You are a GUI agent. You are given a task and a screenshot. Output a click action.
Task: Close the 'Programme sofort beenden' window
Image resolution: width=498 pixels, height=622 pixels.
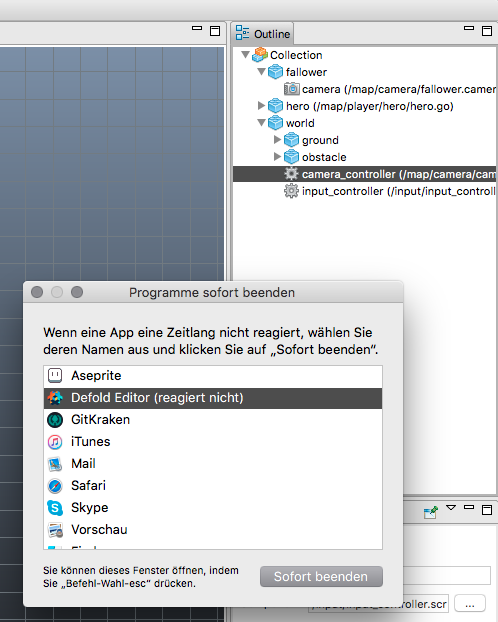click(37, 292)
